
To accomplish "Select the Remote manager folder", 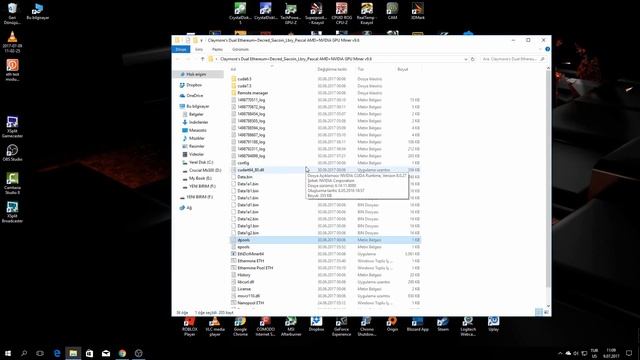I will (252, 93).
